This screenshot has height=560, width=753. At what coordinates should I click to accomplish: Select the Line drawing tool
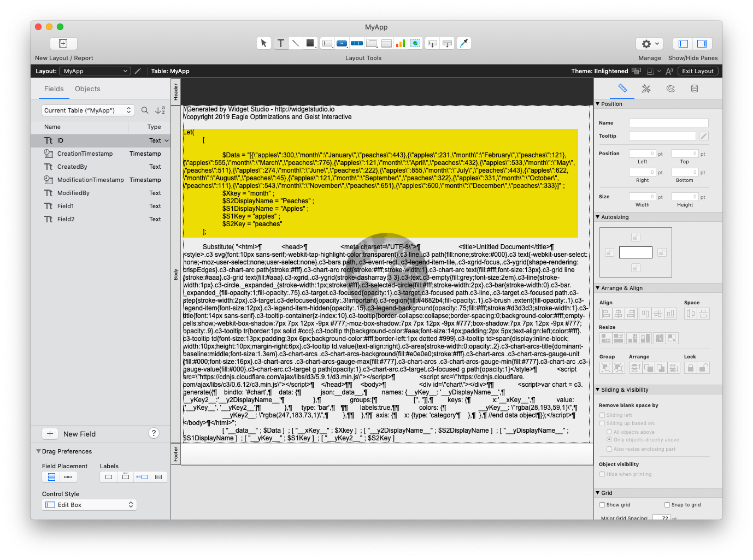[x=295, y=43]
